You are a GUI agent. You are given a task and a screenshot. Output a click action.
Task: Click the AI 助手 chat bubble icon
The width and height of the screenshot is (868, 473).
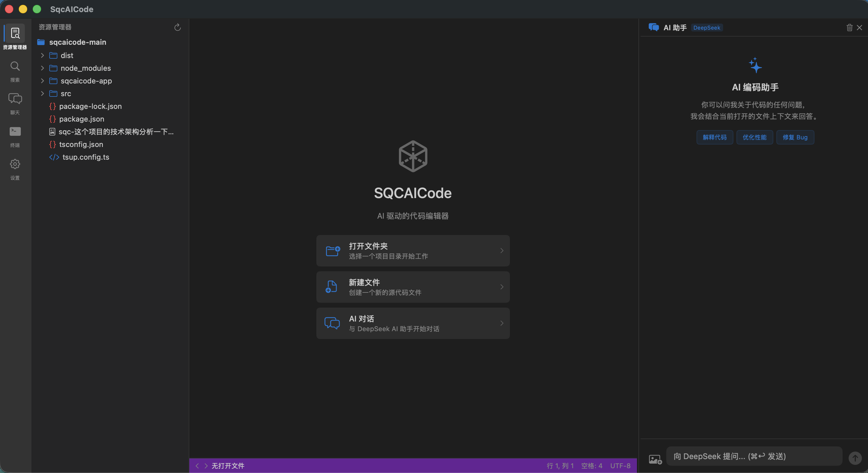pyautogui.click(x=654, y=27)
